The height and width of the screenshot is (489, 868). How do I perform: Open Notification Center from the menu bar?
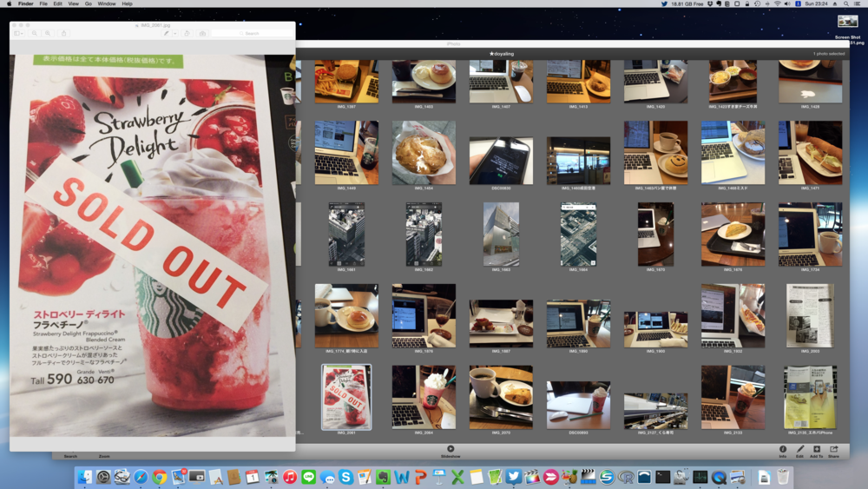click(858, 3)
